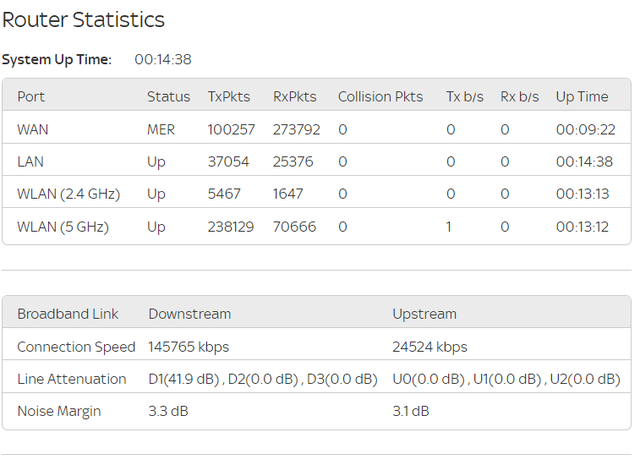Viewport: 640px width, 465px height.
Task: Click the Downstream column header
Action: (x=190, y=314)
